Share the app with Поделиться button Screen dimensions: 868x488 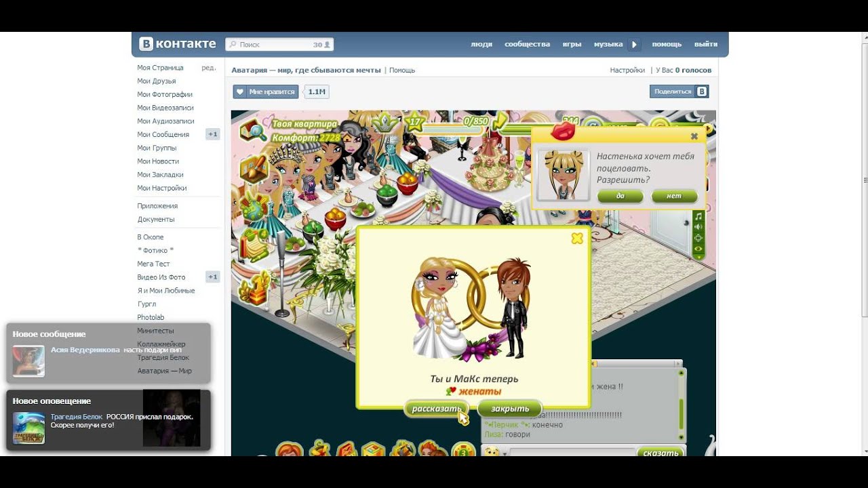[679, 91]
